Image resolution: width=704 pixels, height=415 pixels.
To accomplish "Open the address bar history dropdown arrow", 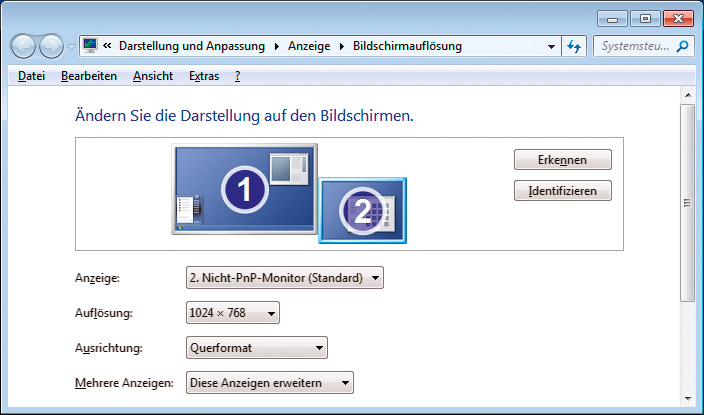I will pos(552,46).
